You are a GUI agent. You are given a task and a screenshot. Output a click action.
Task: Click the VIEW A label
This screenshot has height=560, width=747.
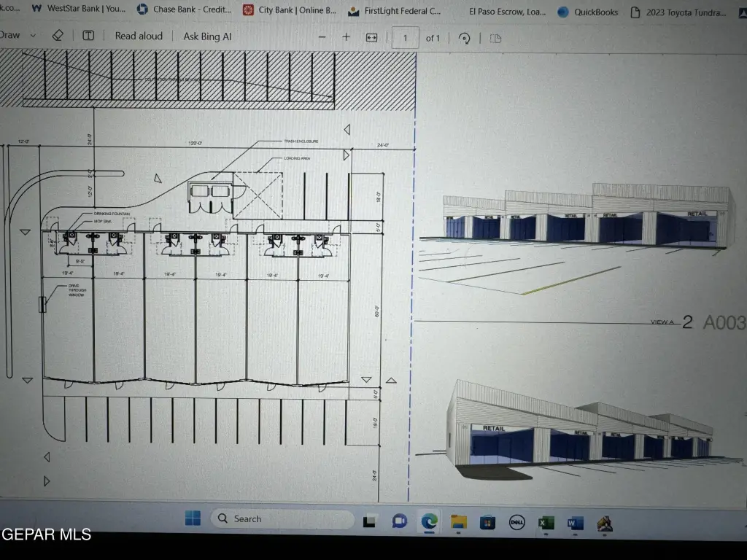pos(662,322)
